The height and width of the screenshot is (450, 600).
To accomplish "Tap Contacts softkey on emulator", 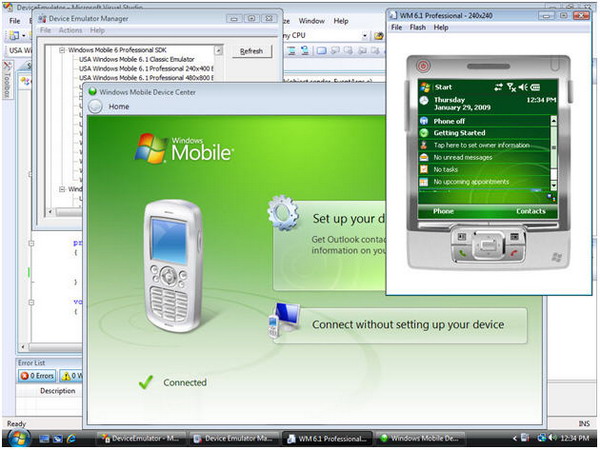I will click(x=530, y=211).
